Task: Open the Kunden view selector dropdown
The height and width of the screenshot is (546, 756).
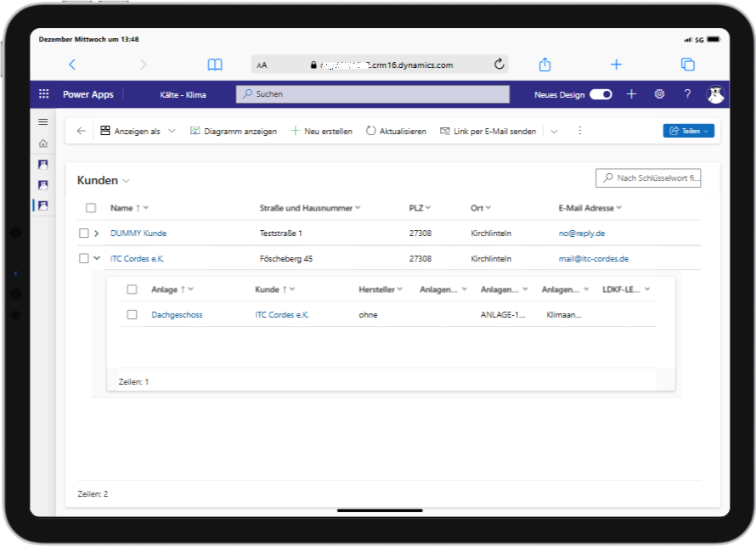Action: pos(127,181)
